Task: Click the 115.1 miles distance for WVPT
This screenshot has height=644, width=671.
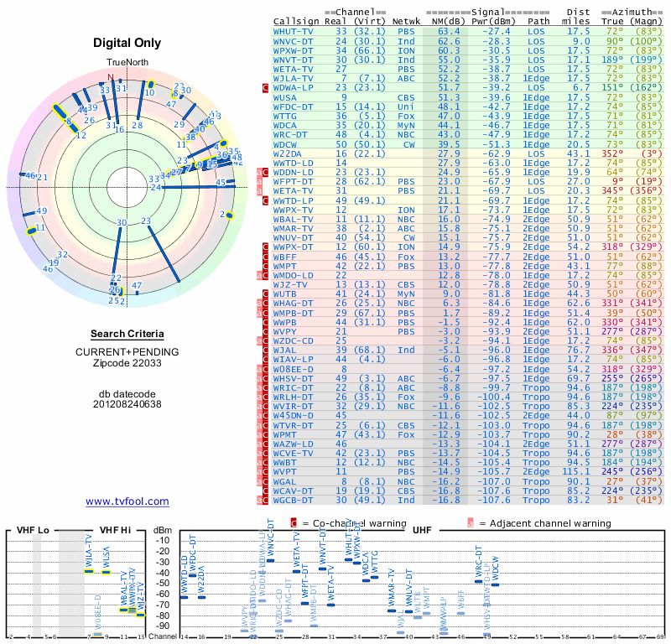Action: click(x=575, y=472)
